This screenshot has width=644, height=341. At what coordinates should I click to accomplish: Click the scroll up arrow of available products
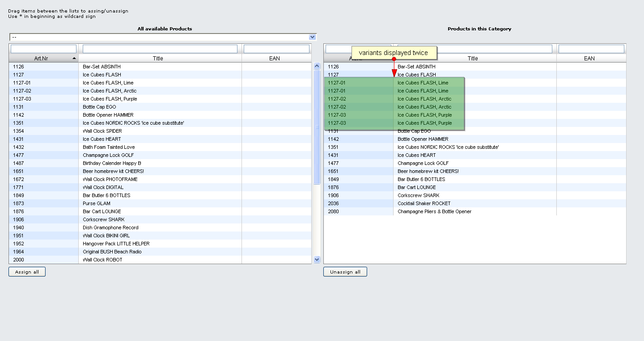[317, 66]
